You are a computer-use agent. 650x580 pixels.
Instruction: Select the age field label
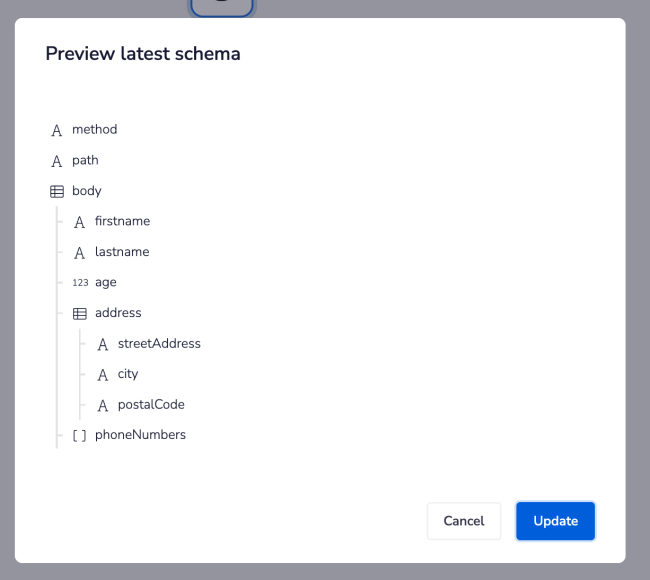pyautogui.click(x=106, y=283)
